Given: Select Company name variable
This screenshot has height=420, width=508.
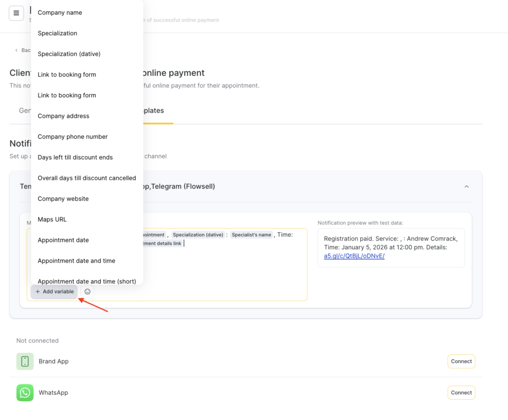Looking at the screenshot, I should [60, 13].
